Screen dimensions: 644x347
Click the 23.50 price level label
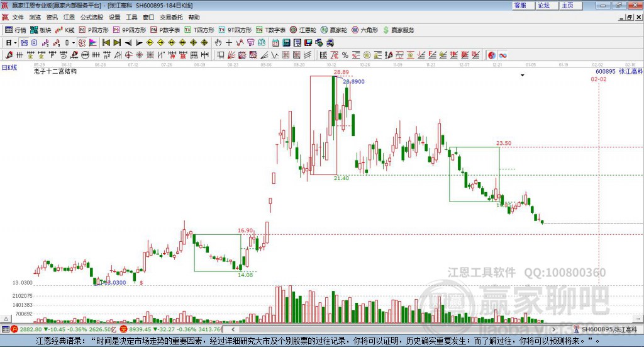[x=504, y=144]
